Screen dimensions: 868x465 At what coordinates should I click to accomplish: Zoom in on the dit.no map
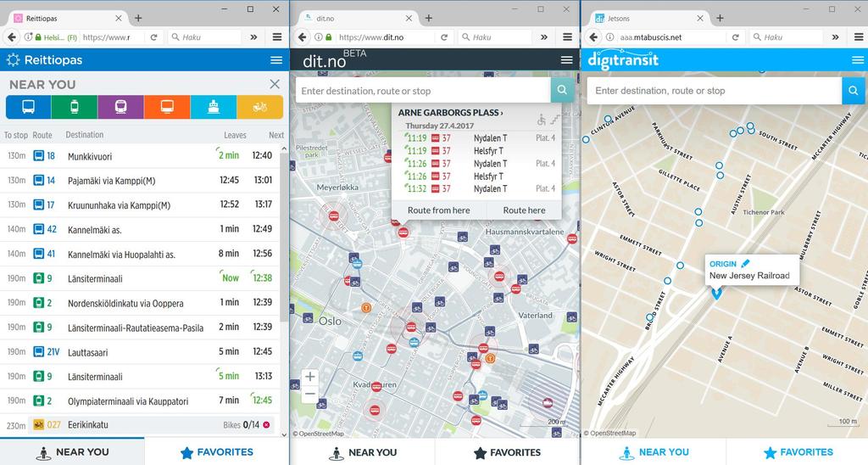click(x=310, y=377)
